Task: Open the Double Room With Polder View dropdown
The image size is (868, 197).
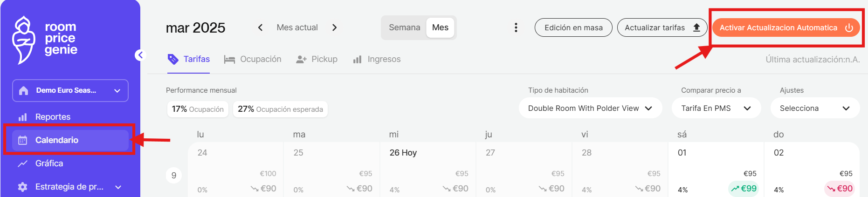Action: pyautogui.click(x=590, y=108)
